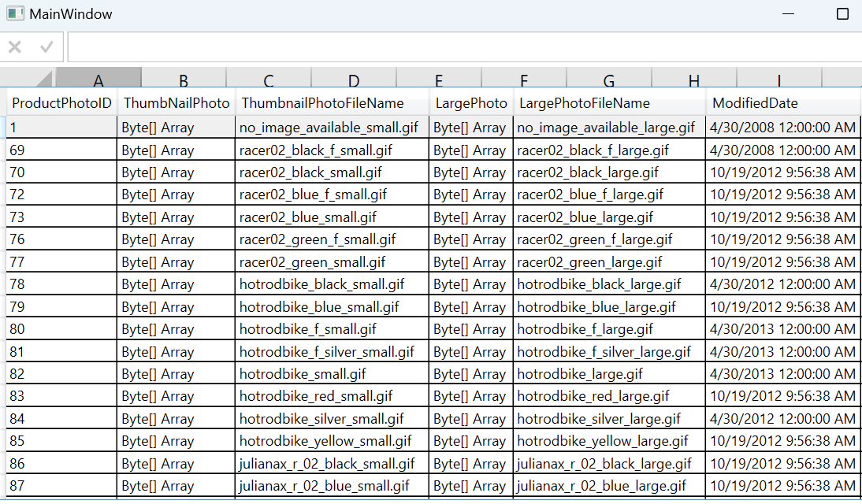
Task: Click the ModifiedDate cell for row 78
Action: (x=782, y=284)
